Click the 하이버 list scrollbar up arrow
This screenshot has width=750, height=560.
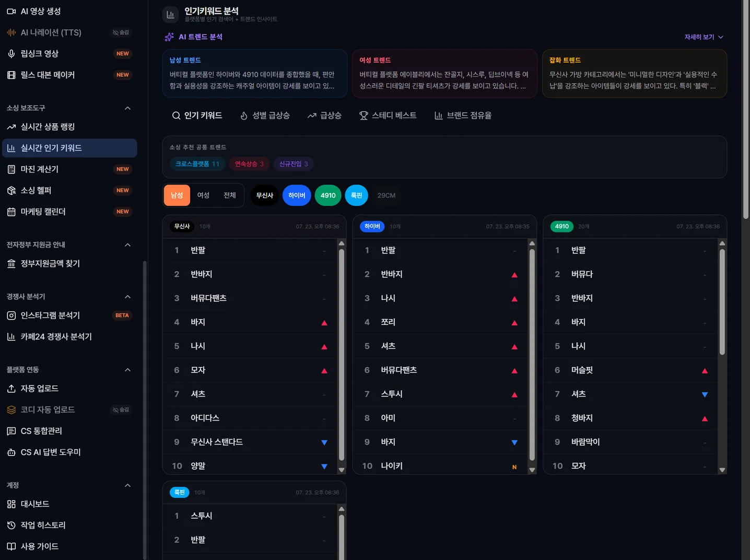click(x=532, y=243)
